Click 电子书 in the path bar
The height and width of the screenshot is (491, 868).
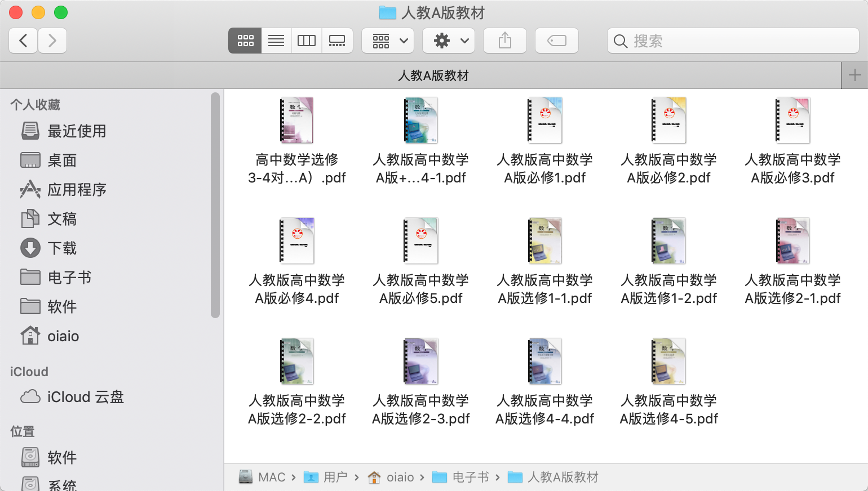470,477
